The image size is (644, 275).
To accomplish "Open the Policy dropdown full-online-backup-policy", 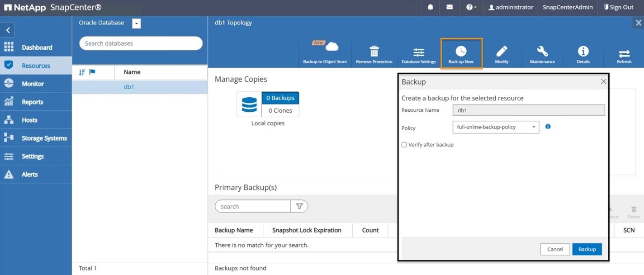I will 496,127.
